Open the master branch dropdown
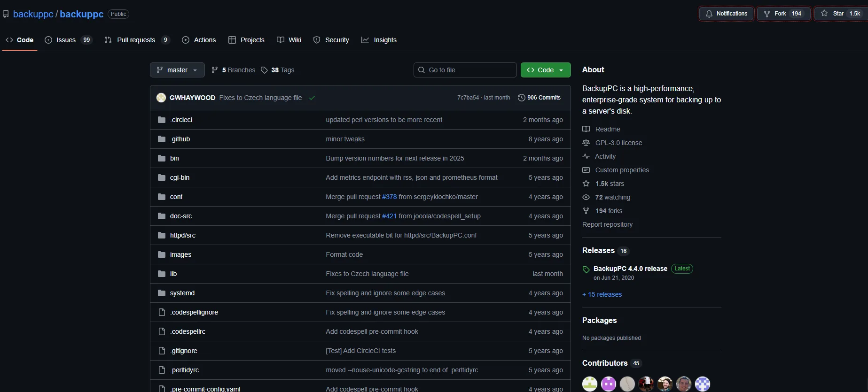The image size is (868, 392). tap(177, 70)
